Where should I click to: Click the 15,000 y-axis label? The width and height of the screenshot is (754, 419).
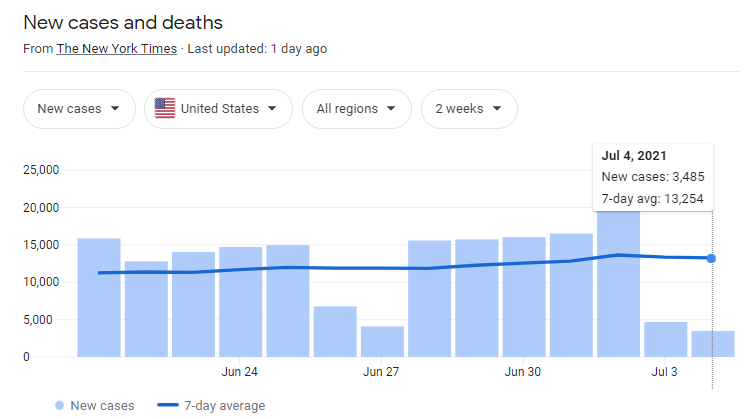[41, 245]
